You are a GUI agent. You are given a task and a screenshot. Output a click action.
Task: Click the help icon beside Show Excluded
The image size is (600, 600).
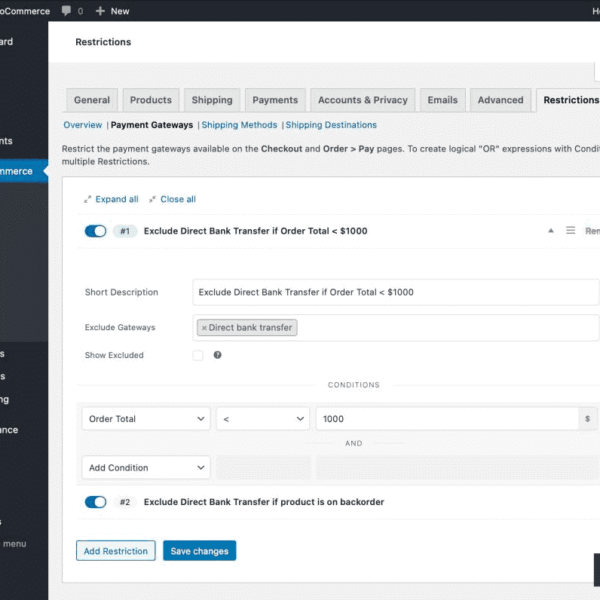[217, 355]
